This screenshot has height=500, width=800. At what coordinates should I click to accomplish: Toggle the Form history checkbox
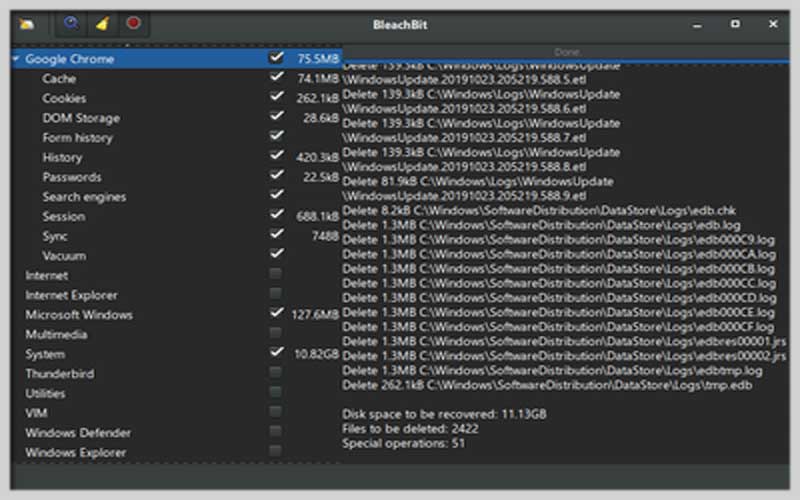point(276,135)
